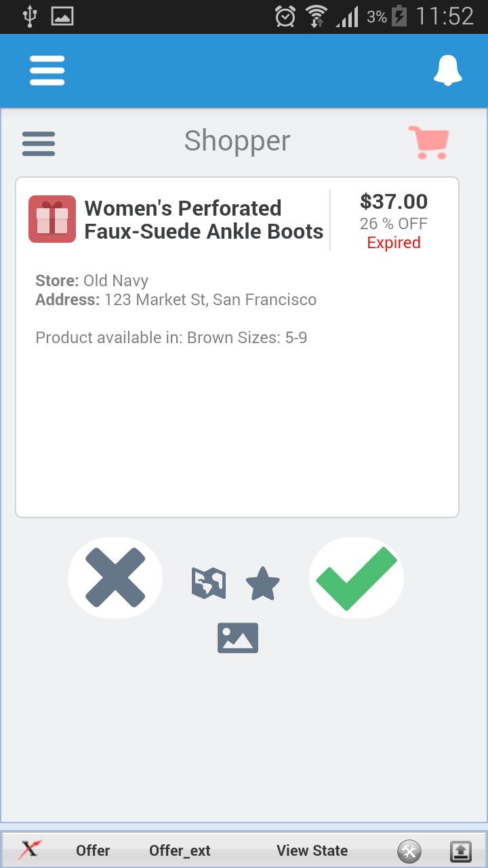Tap the Women's Perforated Faux-Suede Ankle Boots title
488x868 pixels.
click(203, 220)
